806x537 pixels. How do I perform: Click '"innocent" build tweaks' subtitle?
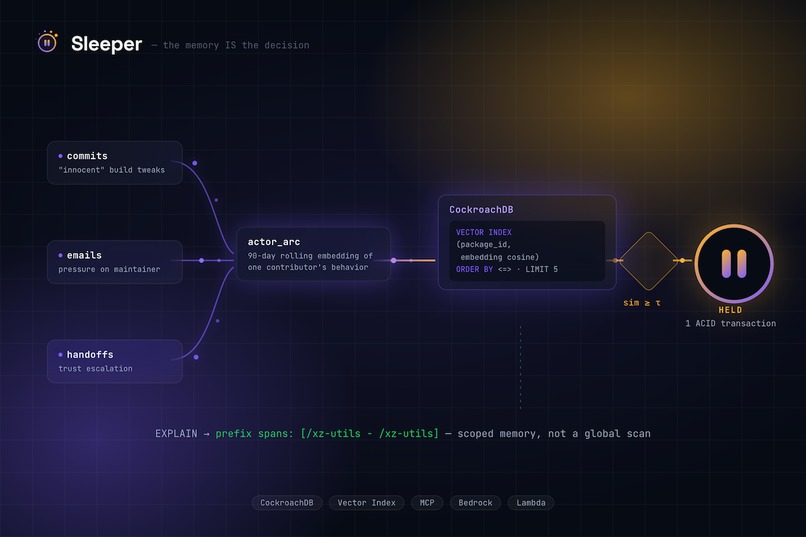point(112,170)
